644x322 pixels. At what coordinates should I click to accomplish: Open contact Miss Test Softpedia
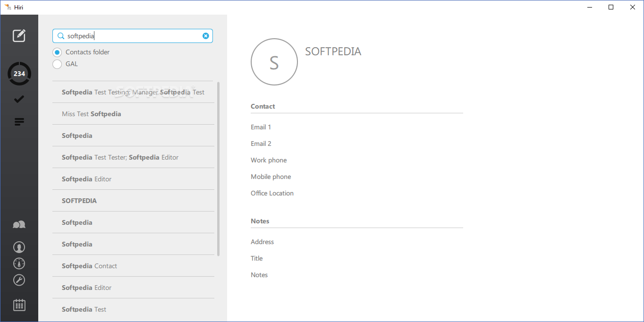[x=133, y=114]
